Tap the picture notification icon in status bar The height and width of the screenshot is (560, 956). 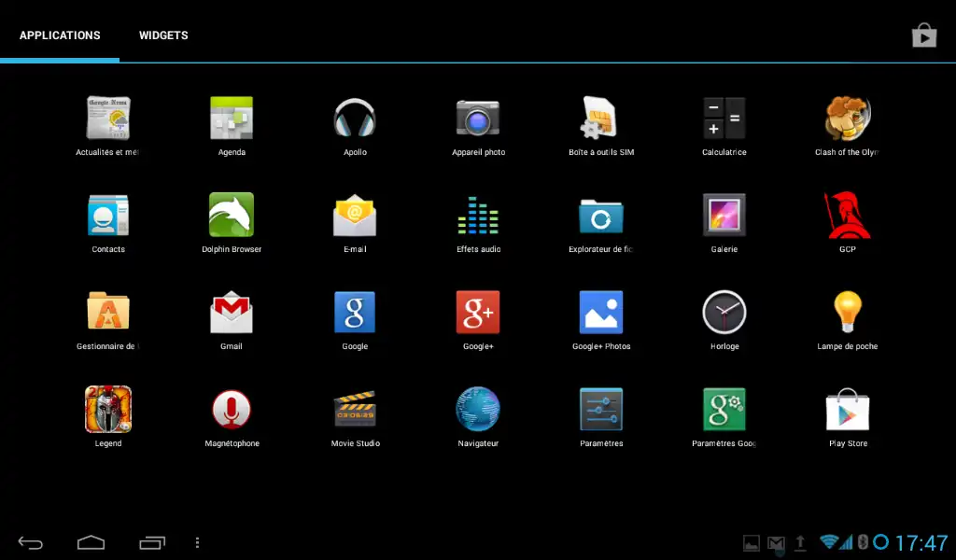tap(752, 542)
